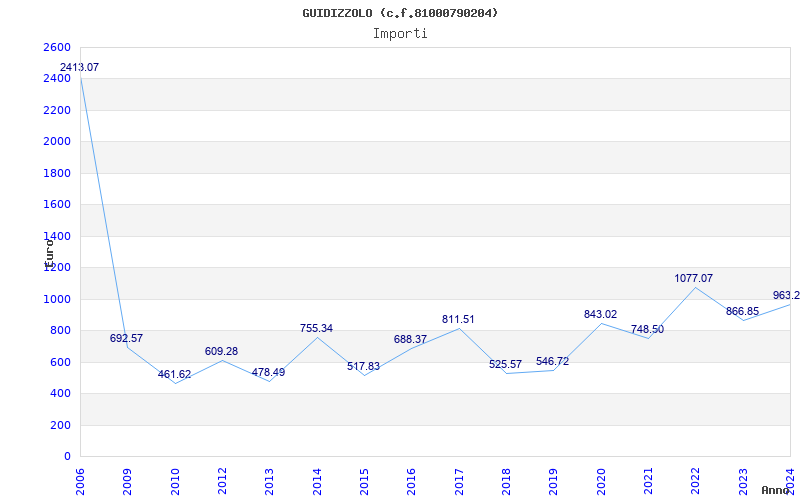
Task: Select the 748.50 data label
Action: (647, 330)
